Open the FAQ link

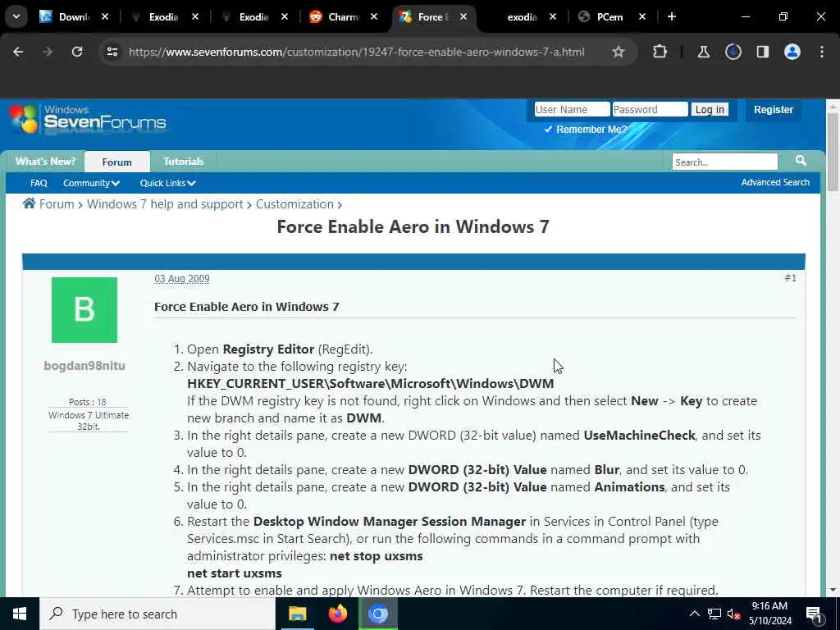click(x=39, y=183)
